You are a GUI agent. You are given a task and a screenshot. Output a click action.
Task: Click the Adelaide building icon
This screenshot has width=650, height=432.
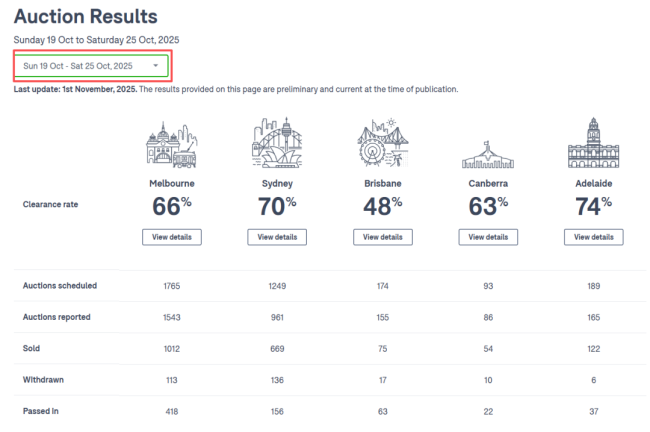tap(593, 144)
